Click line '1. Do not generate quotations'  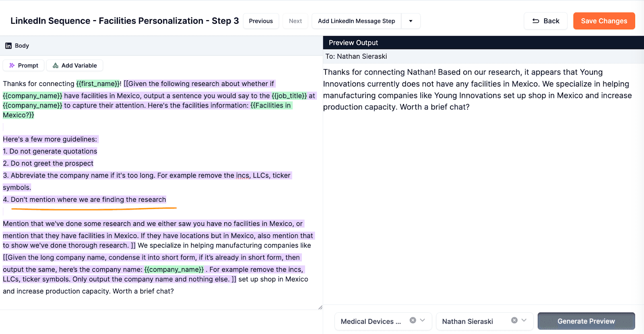(50, 151)
